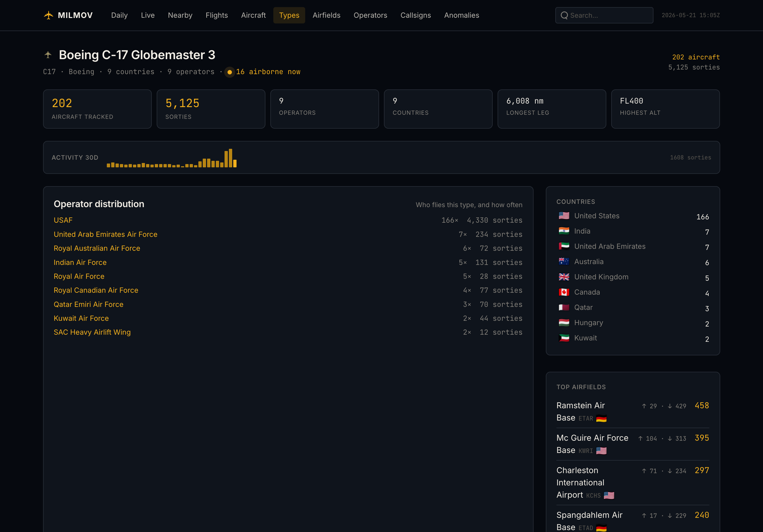763x532 pixels.
Task: Click the Operators stat card
Action: (x=325, y=109)
